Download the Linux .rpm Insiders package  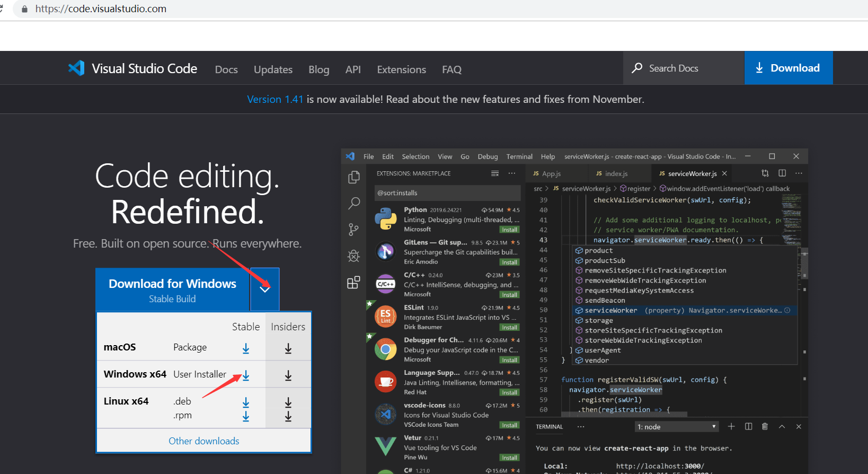[288, 416]
